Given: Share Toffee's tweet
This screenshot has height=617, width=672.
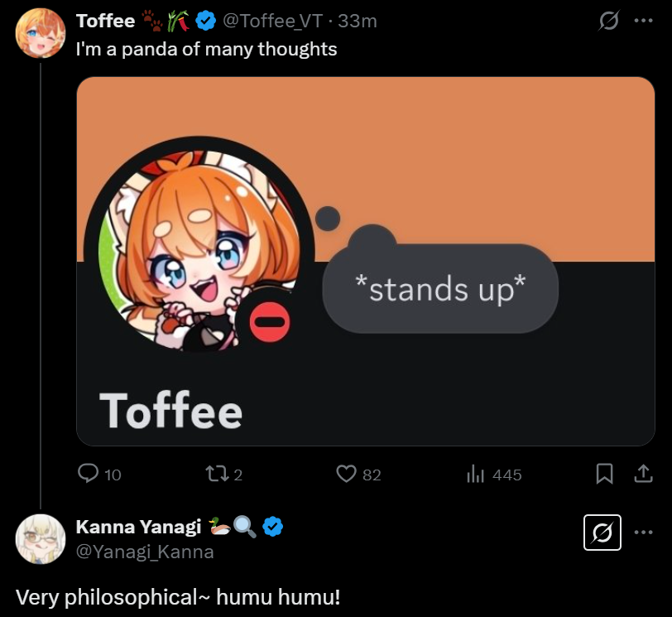Looking at the screenshot, I should [642, 474].
